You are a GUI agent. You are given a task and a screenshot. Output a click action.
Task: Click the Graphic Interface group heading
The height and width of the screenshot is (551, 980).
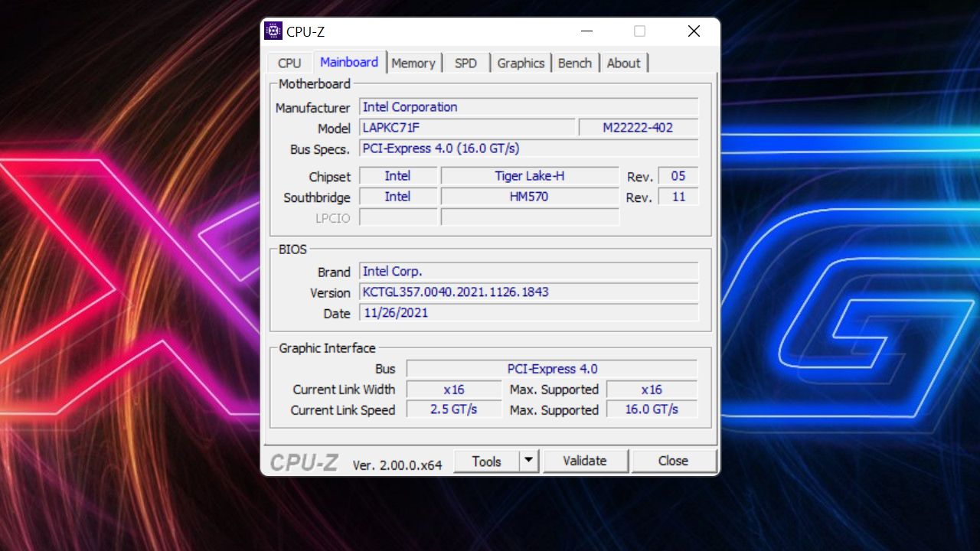click(x=327, y=348)
